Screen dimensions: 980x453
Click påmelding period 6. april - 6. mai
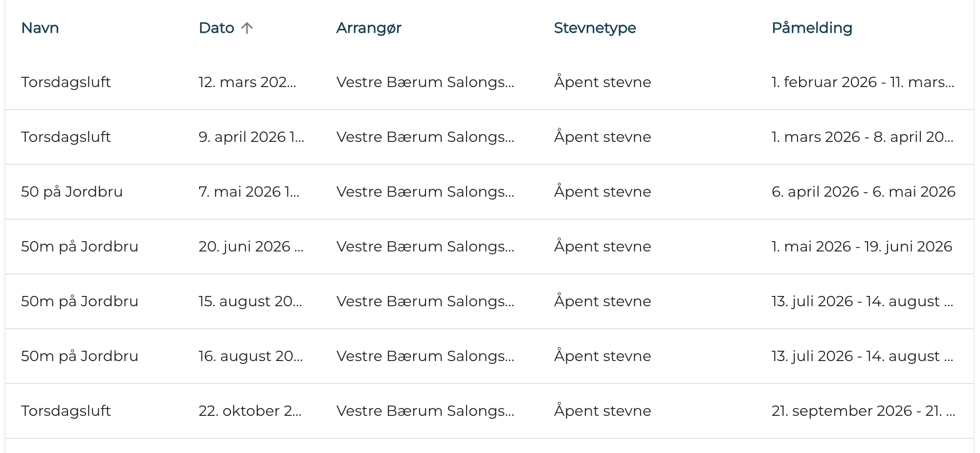[x=862, y=192]
